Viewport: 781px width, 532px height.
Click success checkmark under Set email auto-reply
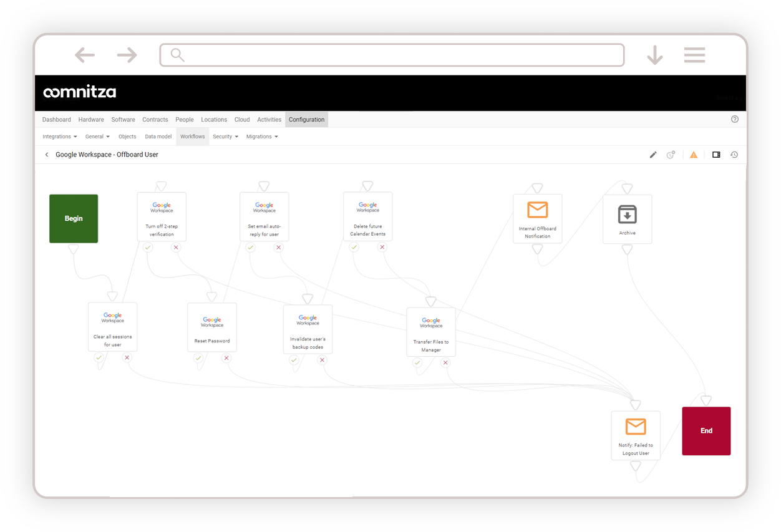coord(251,248)
